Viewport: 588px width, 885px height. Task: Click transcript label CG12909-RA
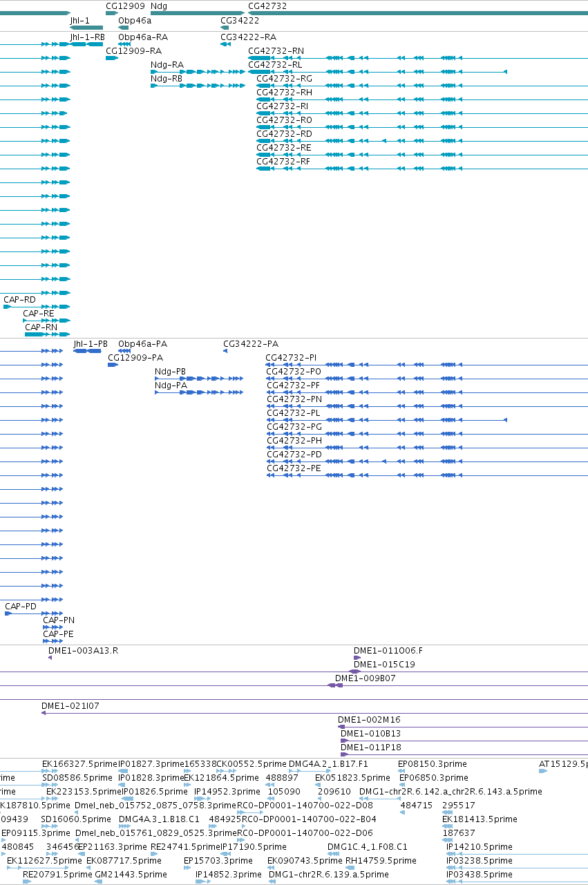click(133, 50)
